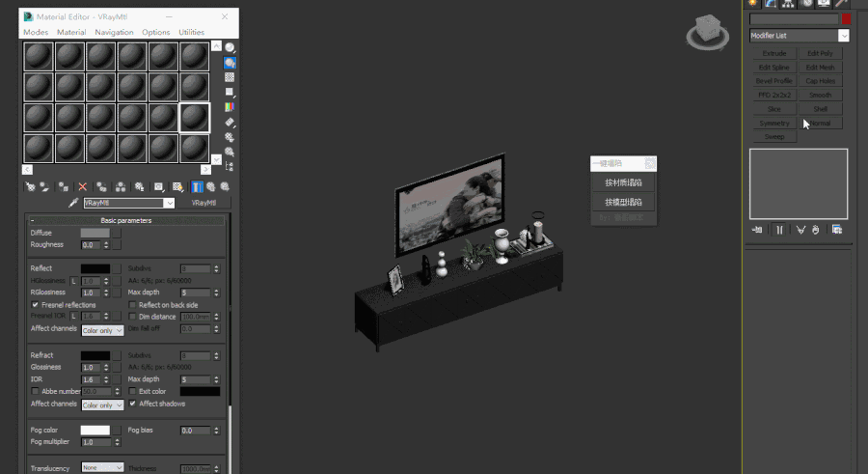Open the Utilities menu
Viewport: 868px width, 474px height.
pyautogui.click(x=192, y=32)
